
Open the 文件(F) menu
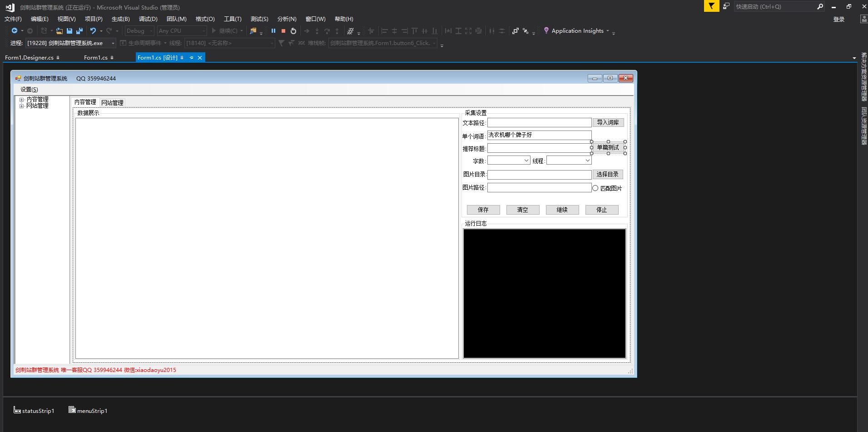coord(13,19)
